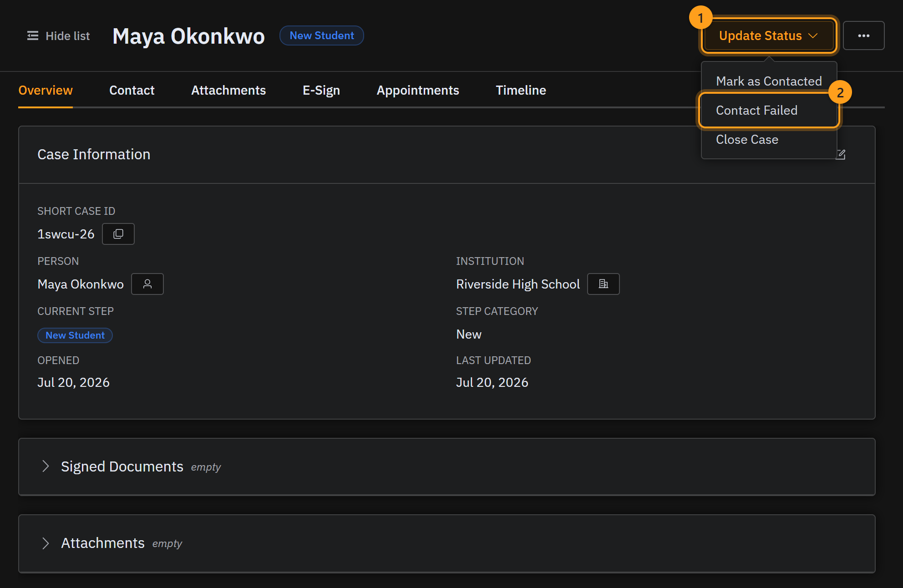Click the Opened date Jul 20, 2026
The image size is (903, 588).
73,382
